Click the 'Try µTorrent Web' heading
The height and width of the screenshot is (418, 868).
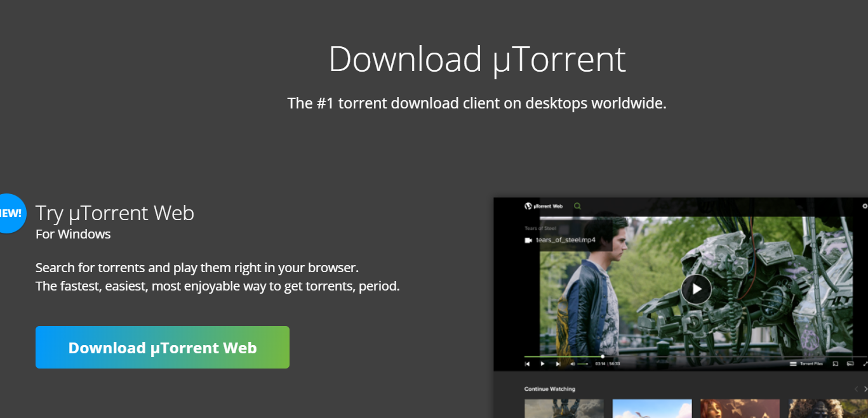point(115,213)
